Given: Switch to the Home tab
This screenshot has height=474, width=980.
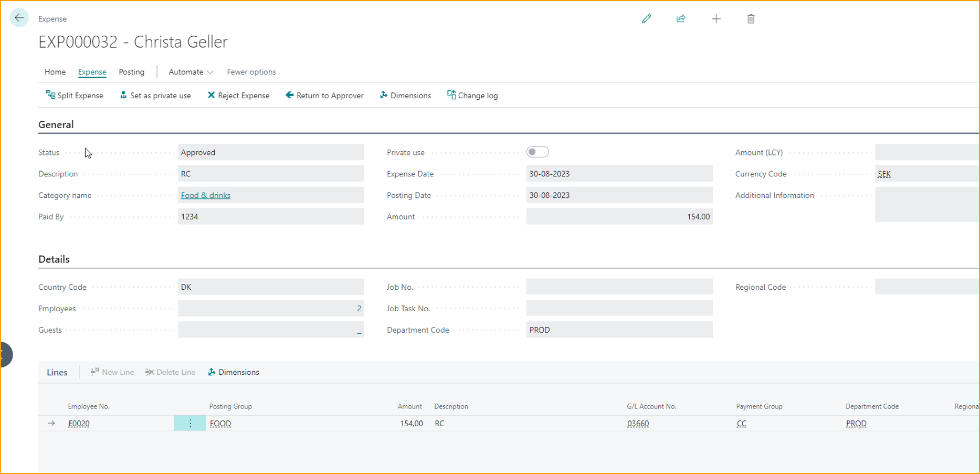Looking at the screenshot, I should (x=55, y=72).
